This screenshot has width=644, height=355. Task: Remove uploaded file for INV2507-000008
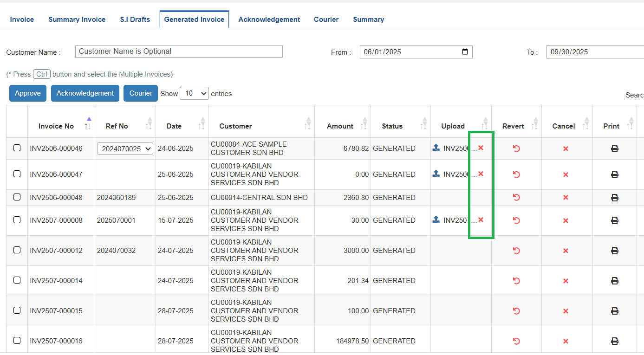click(x=481, y=219)
